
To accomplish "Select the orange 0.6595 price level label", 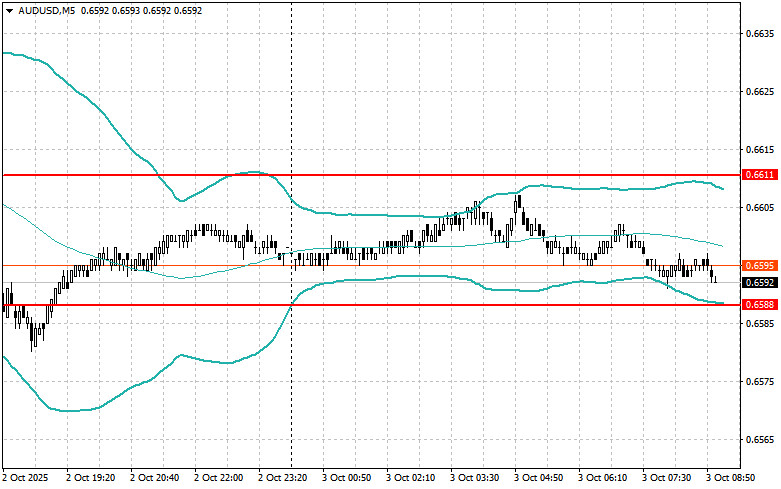I will tap(760, 265).
